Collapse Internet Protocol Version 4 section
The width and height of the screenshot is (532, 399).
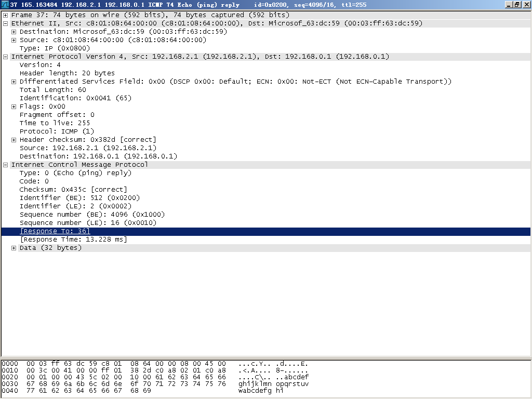(x=5, y=57)
